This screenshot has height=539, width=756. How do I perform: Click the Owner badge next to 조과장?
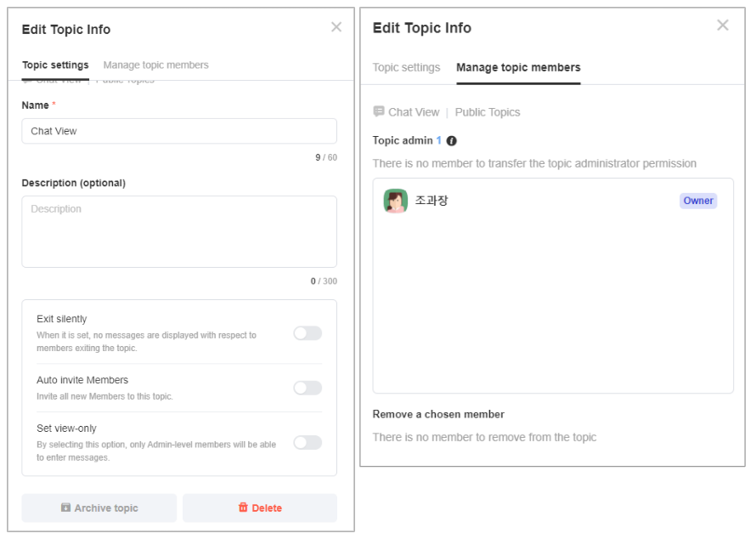click(x=698, y=201)
